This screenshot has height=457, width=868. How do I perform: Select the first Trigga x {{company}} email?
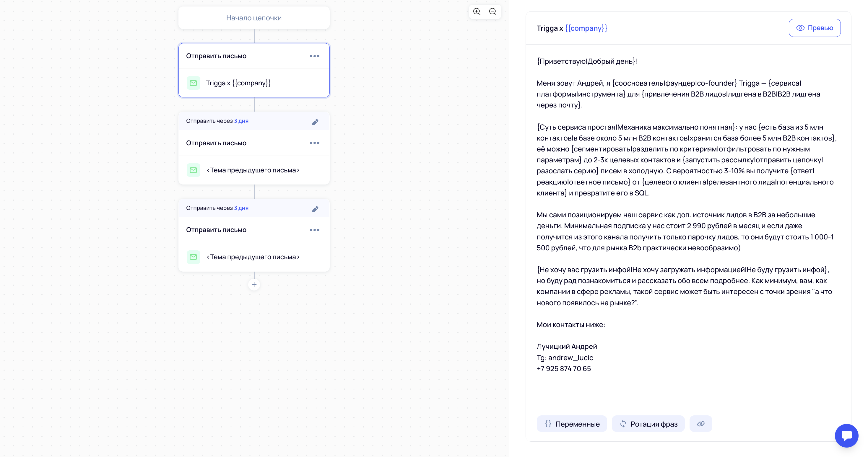(238, 83)
